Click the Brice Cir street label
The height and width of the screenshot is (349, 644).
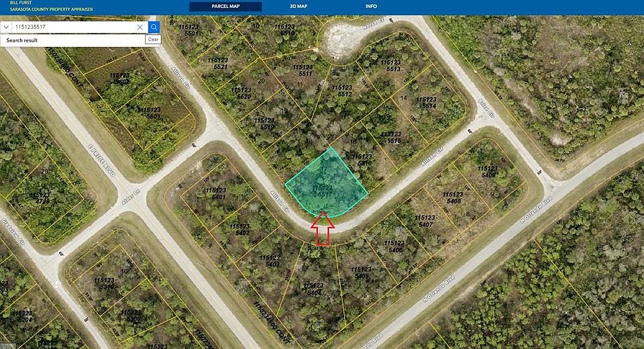click(486, 107)
